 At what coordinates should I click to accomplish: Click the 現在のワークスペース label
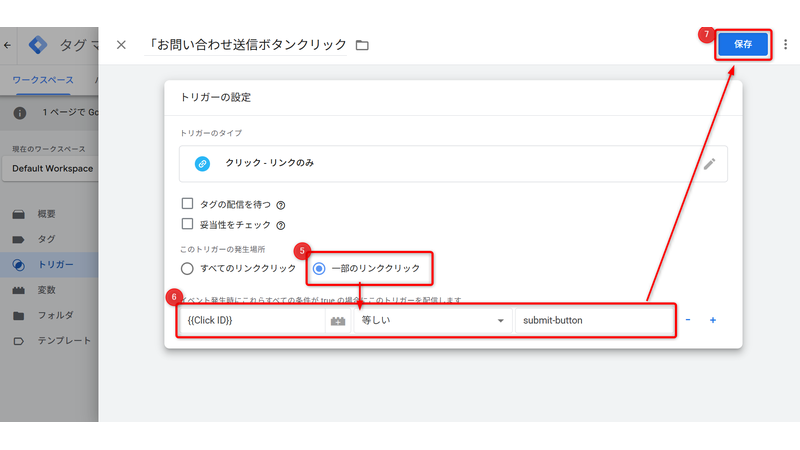(49, 149)
